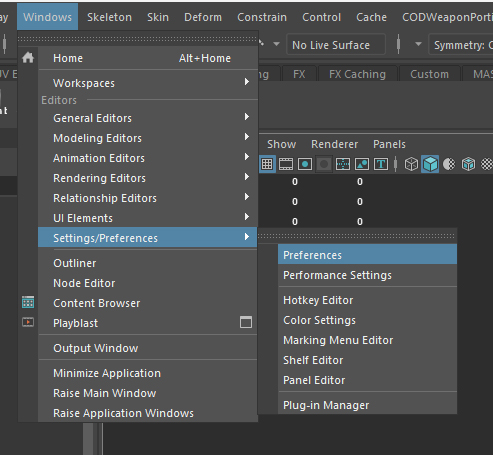The image size is (493, 455).
Task: Switch to the FX Caching shelf tab
Action: tap(357, 74)
